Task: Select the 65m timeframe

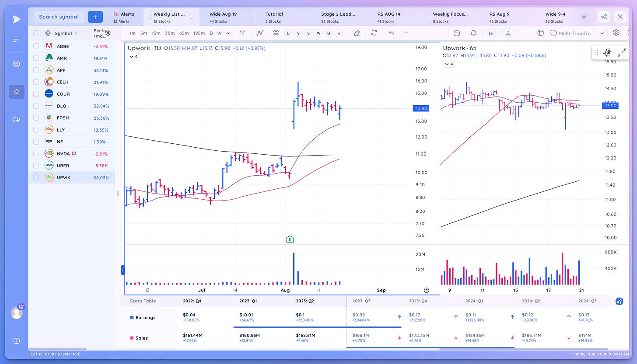Action: point(184,33)
